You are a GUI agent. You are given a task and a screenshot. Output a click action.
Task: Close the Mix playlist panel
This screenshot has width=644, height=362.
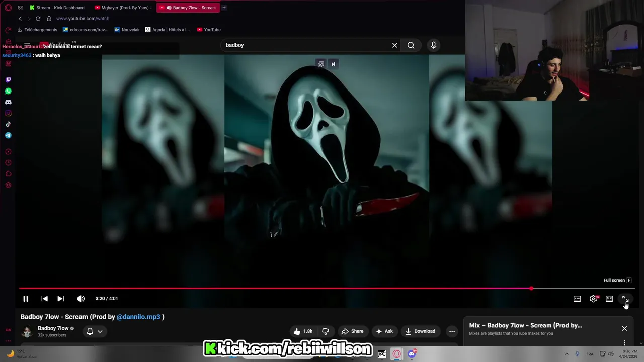[x=624, y=329]
